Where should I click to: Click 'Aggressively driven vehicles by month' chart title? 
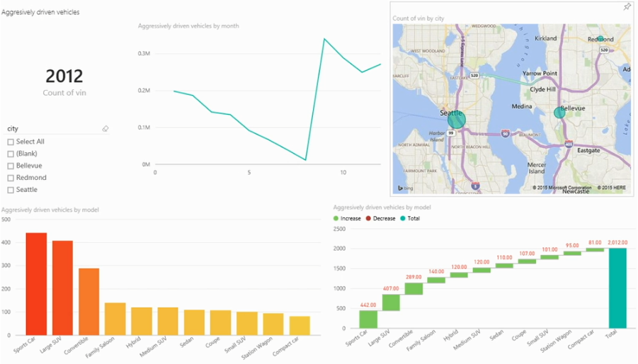[188, 25]
